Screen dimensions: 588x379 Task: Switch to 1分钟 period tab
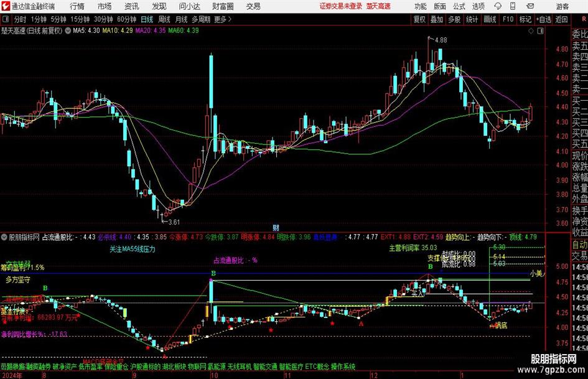pos(39,19)
